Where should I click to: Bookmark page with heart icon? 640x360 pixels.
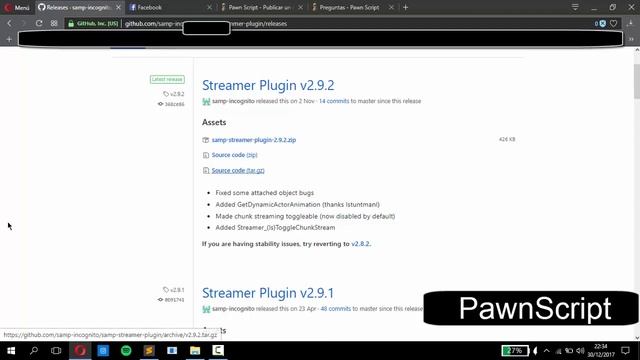[613, 24]
